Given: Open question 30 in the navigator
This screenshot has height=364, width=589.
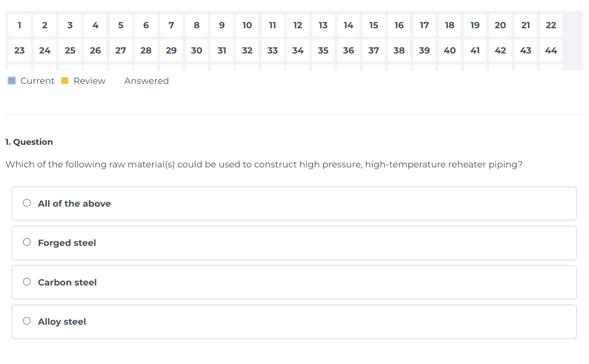Looking at the screenshot, I should click(197, 51).
